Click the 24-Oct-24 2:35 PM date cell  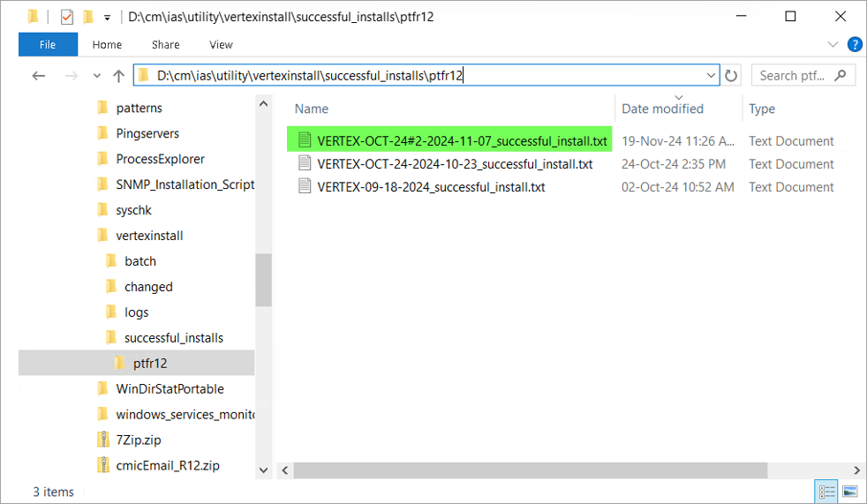coord(674,164)
